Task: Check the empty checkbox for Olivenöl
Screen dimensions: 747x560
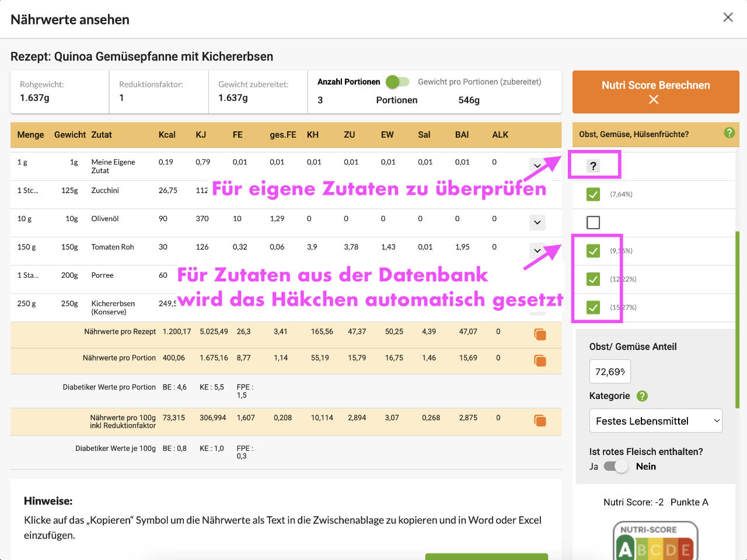Action: [x=593, y=222]
